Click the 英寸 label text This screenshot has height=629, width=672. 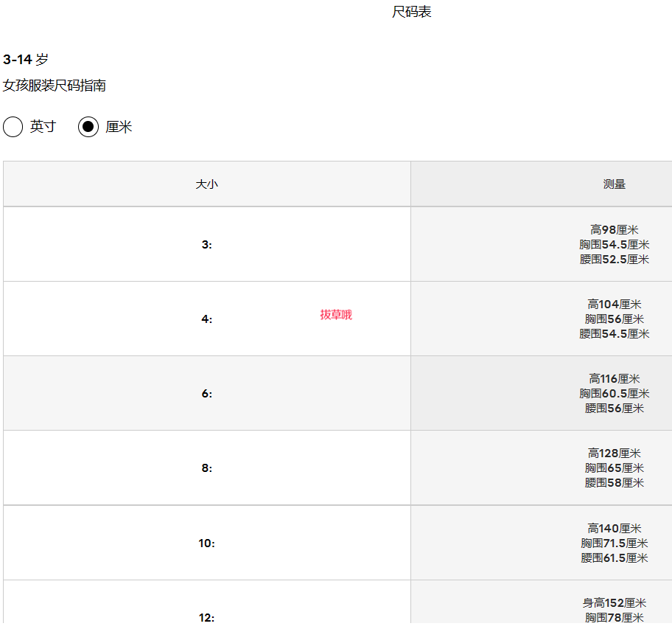[x=43, y=127]
